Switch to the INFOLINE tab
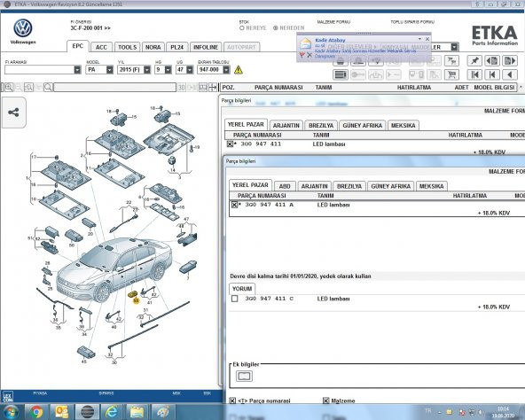 (x=206, y=47)
